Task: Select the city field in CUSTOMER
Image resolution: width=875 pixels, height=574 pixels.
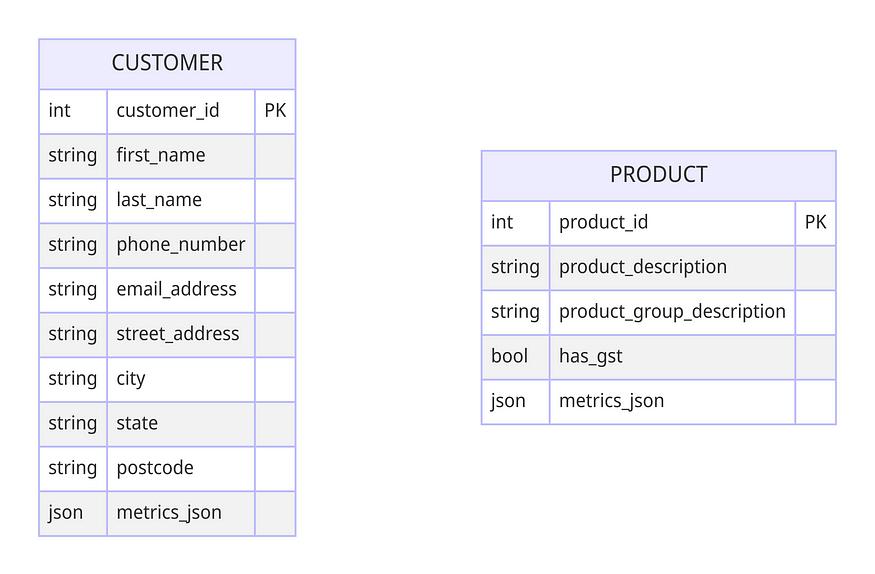Action: click(x=131, y=379)
